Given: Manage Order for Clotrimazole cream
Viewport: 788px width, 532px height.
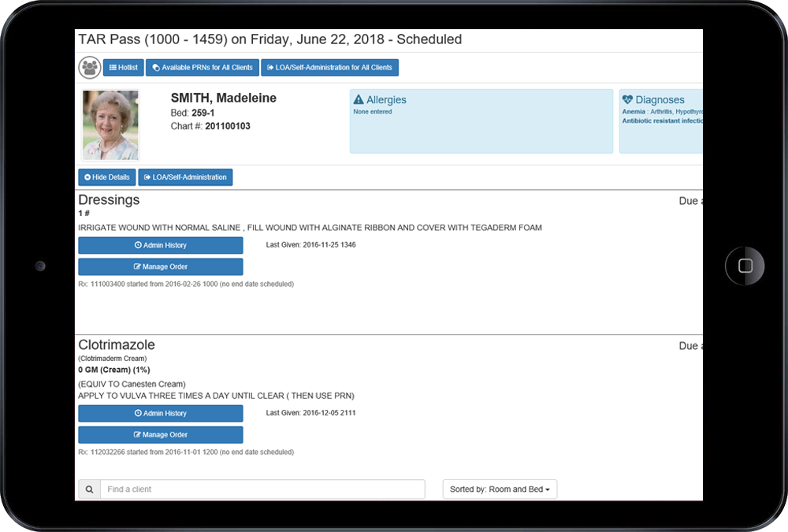Looking at the screenshot, I should click(161, 435).
